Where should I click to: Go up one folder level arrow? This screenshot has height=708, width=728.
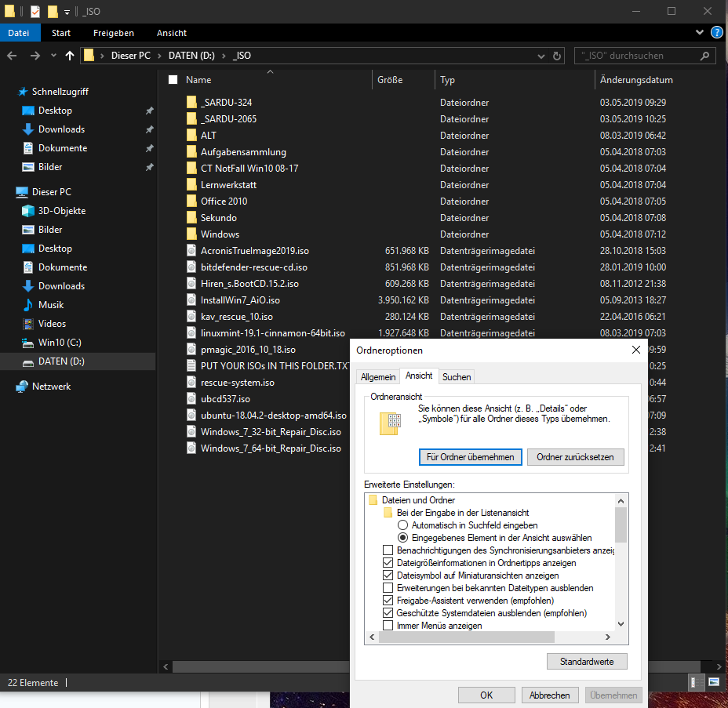point(70,56)
